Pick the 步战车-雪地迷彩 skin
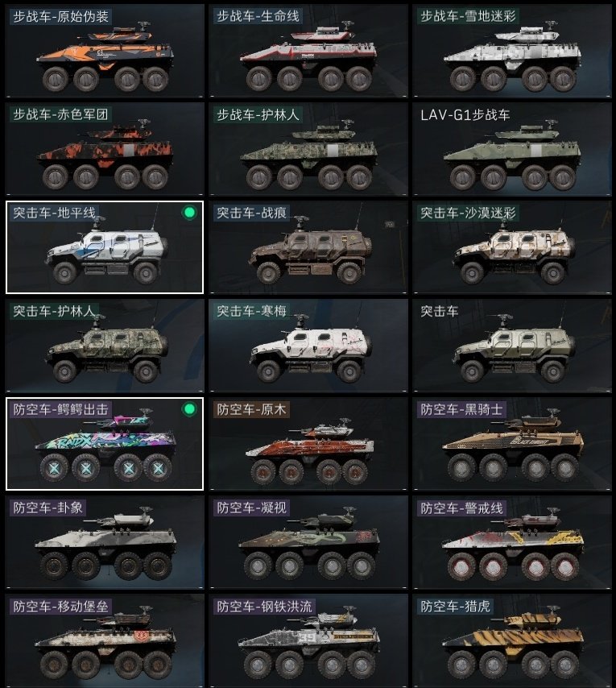Screen dimensions: 616x688 click(512, 51)
